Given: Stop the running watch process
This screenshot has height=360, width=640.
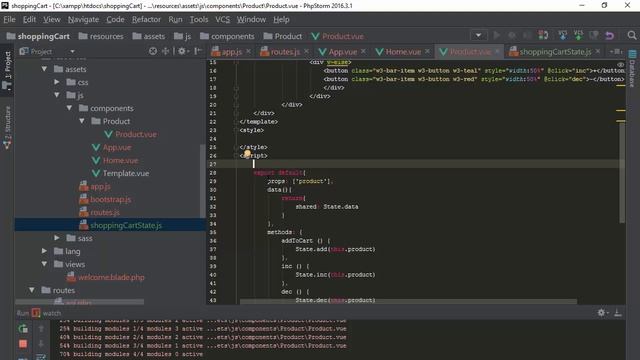Looking at the screenshot, I should click(23, 344).
